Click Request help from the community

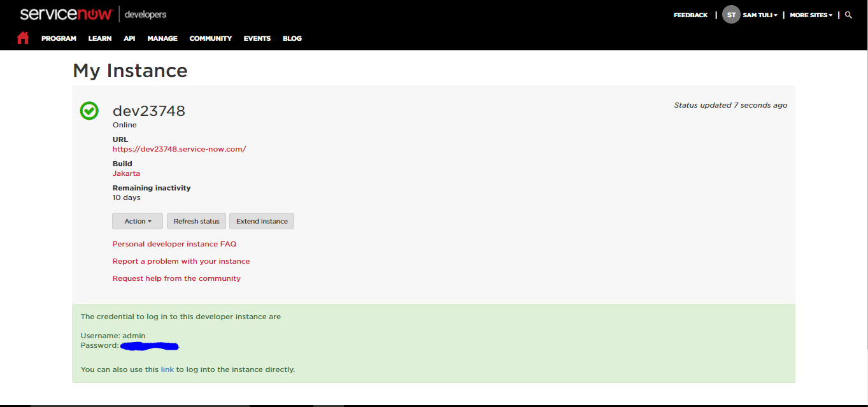pyautogui.click(x=176, y=278)
